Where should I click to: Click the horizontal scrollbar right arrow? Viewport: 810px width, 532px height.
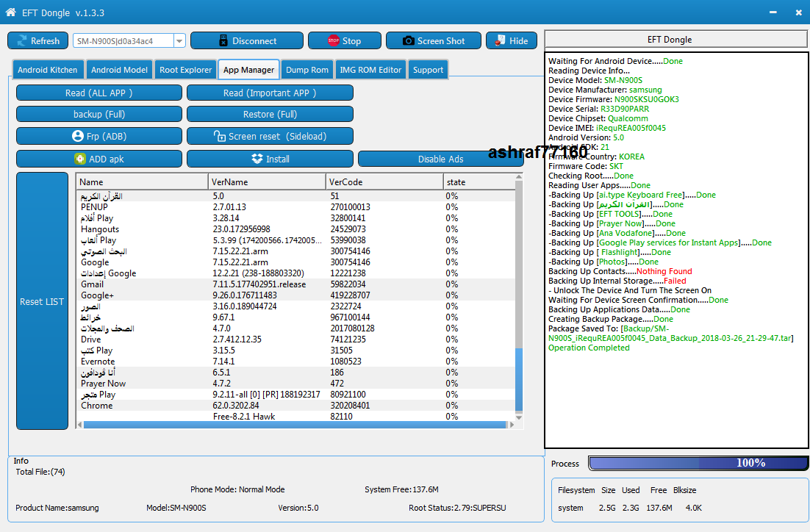click(512, 425)
